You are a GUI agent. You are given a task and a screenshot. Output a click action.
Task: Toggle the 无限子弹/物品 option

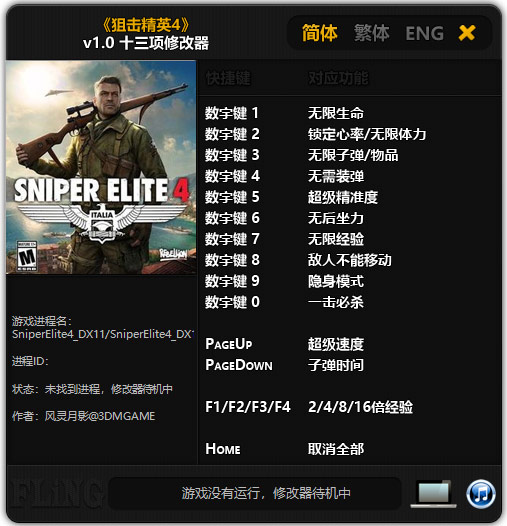(x=353, y=155)
